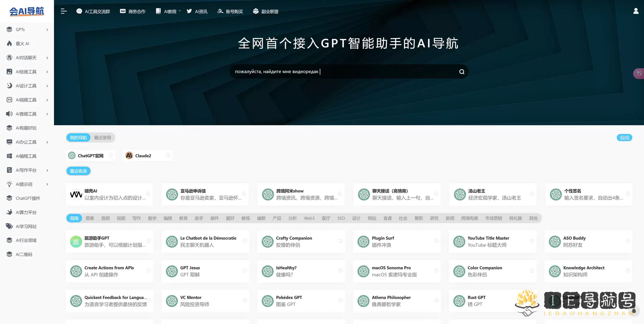Image resolution: width=644 pixels, height=324 pixels.
Task: Select the 最火AI flame icon in sidebar
Action: [9, 43]
